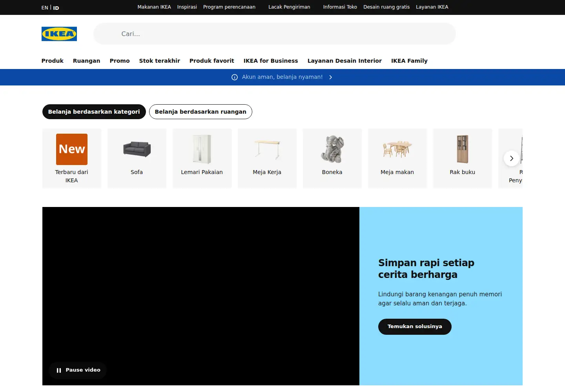The image size is (565, 392).
Task: Open IKEA Family menu item
Action: pyautogui.click(x=409, y=61)
